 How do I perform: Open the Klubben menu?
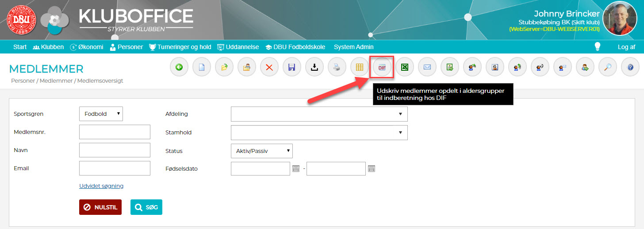(48, 47)
